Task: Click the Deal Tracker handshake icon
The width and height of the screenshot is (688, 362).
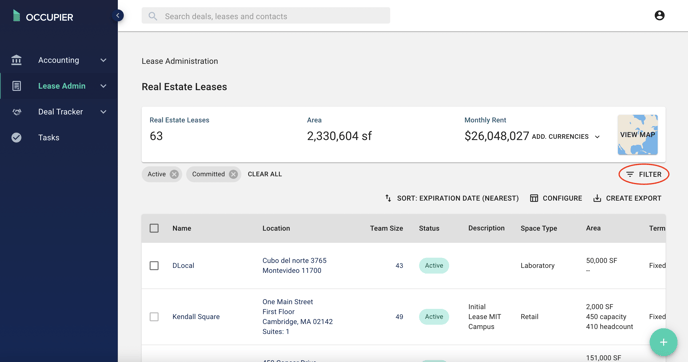Action: pyautogui.click(x=17, y=112)
